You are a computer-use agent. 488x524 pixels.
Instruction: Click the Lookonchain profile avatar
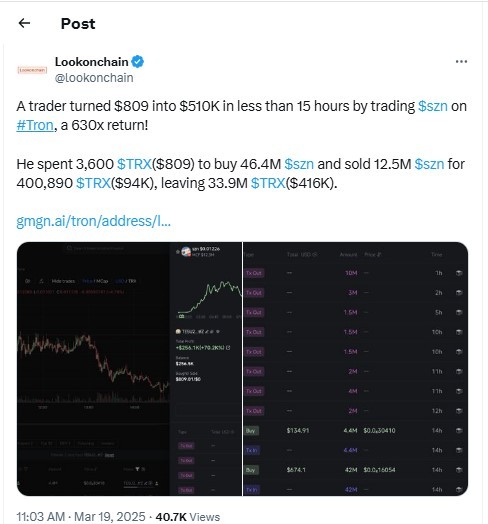tap(32, 70)
